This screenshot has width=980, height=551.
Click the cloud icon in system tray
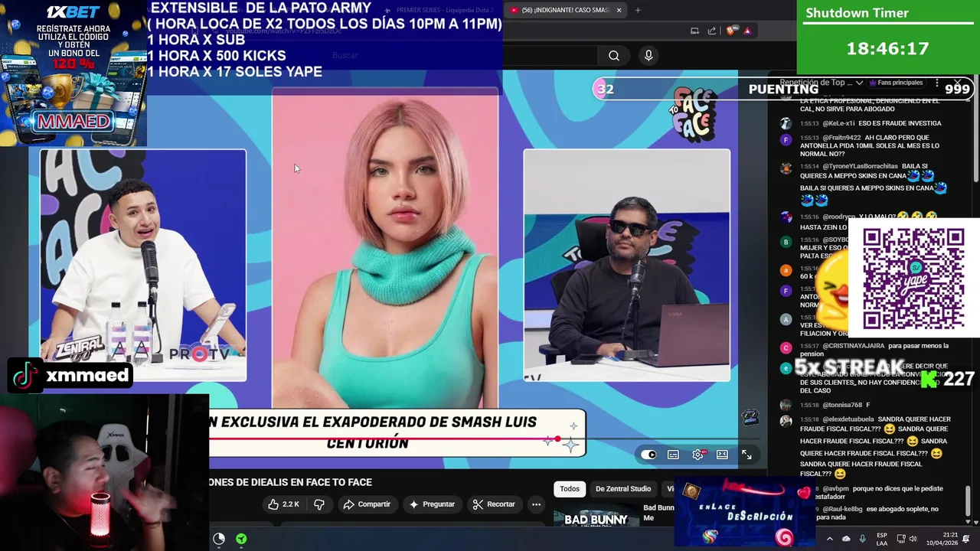coord(846,539)
